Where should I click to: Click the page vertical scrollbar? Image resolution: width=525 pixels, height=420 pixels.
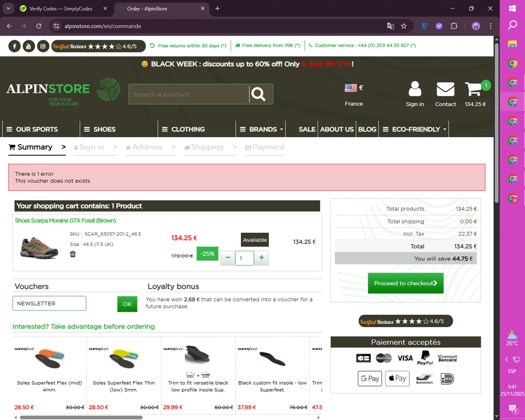point(496,122)
